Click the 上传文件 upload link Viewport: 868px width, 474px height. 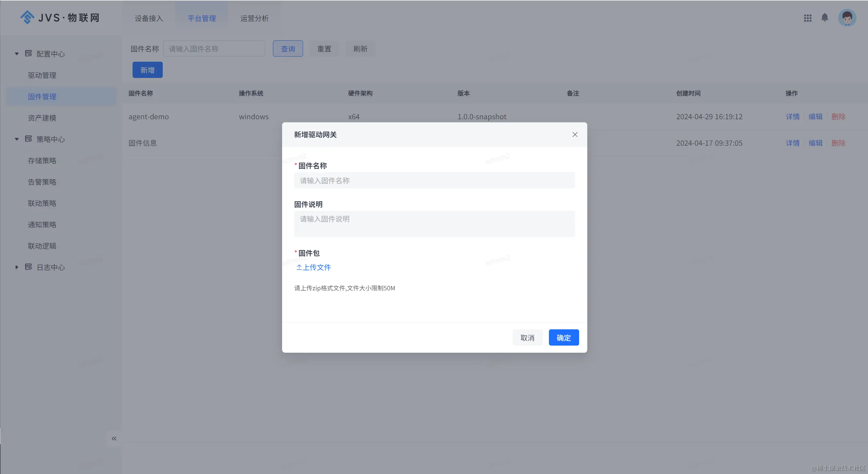tap(314, 267)
